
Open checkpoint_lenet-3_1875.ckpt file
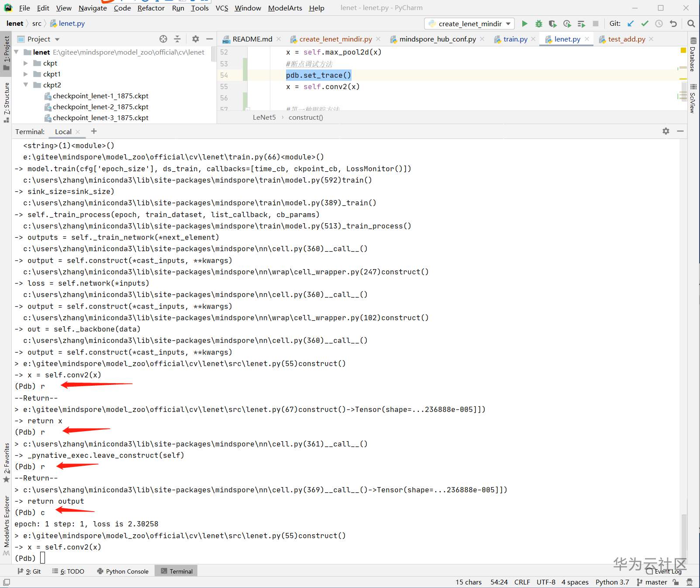[x=100, y=118]
